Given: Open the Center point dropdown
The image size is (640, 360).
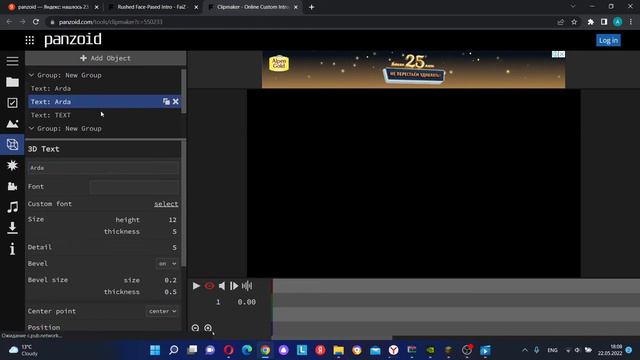Looking at the screenshot, I should click(x=162, y=311).
